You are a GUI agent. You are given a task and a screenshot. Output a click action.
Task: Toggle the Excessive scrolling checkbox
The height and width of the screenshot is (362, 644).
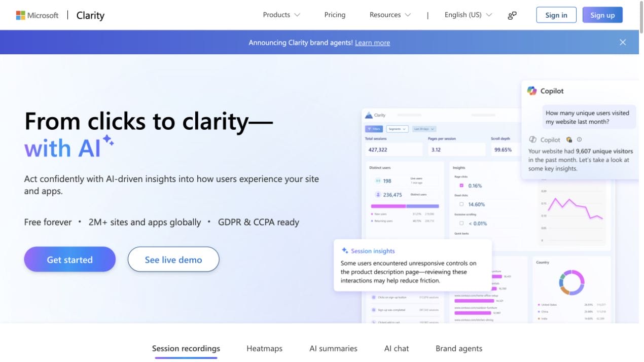[x=461, y=223]
